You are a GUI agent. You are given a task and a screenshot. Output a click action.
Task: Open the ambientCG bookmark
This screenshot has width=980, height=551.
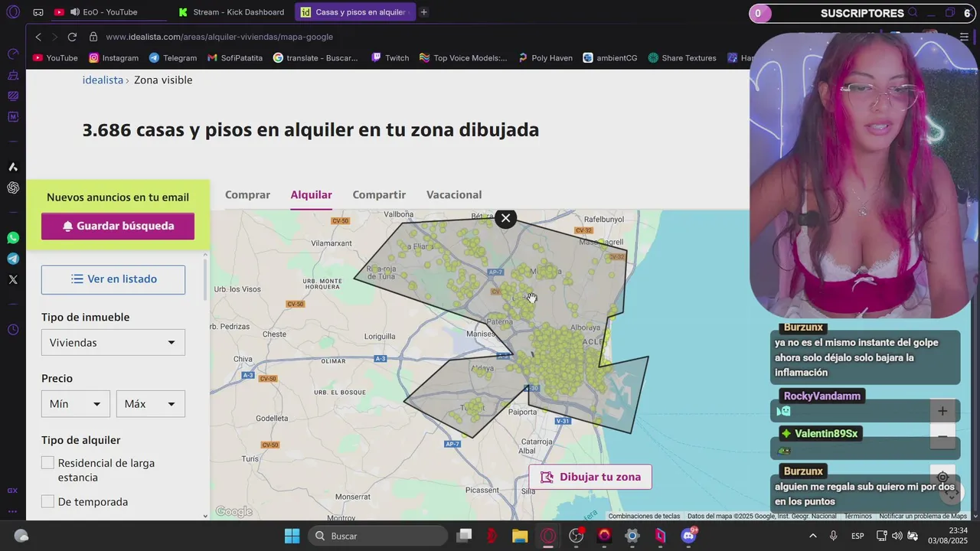(x=610, y=57)
